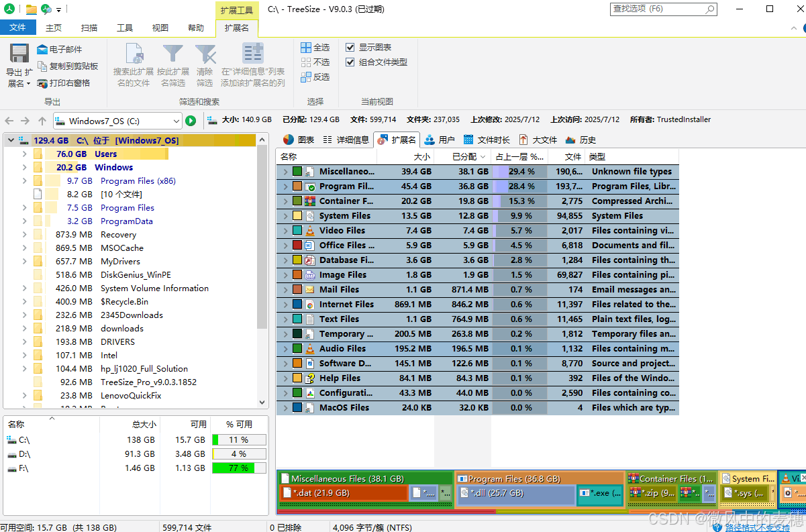Toggle the 显示图表 checkbox
This screenshot has height=532, width=806.
[x=350, y=48]
